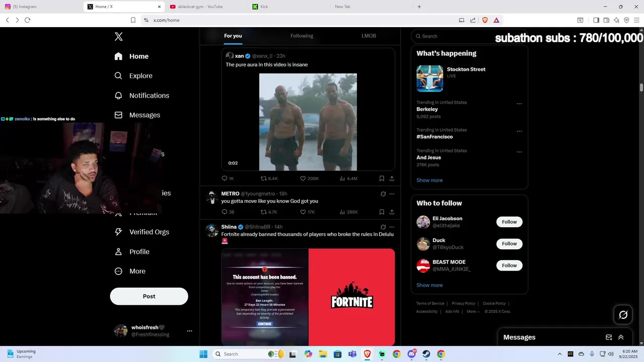Follow Eli Jacobson
The height and width of the screenshot is (362, 644).
coord(509,222)
